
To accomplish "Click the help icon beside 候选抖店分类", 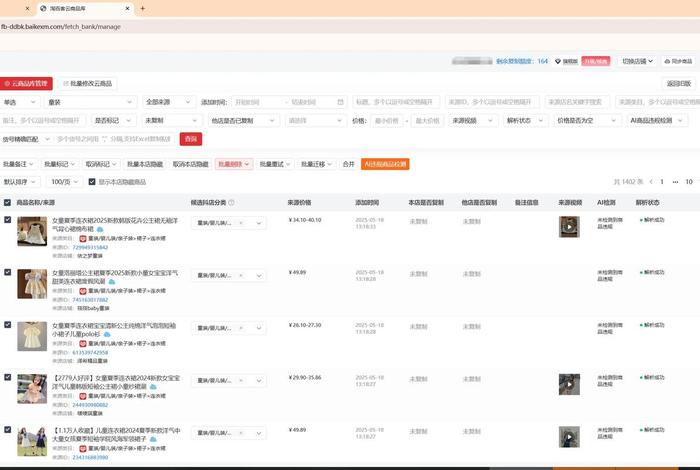I will click(x=231, y=203).
